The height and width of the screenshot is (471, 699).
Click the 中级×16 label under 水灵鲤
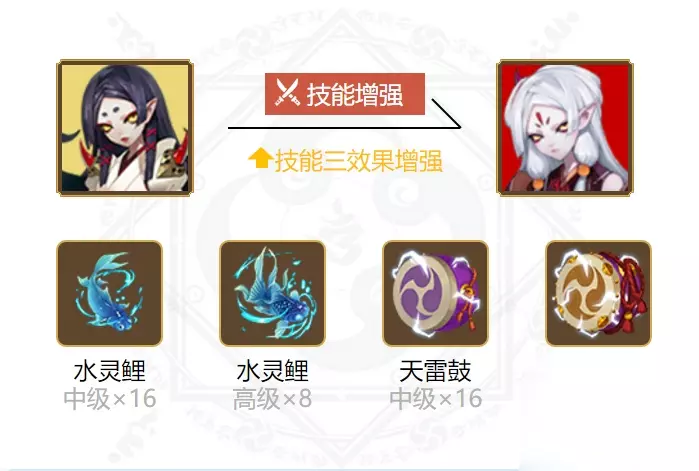[x=110, y=398]
